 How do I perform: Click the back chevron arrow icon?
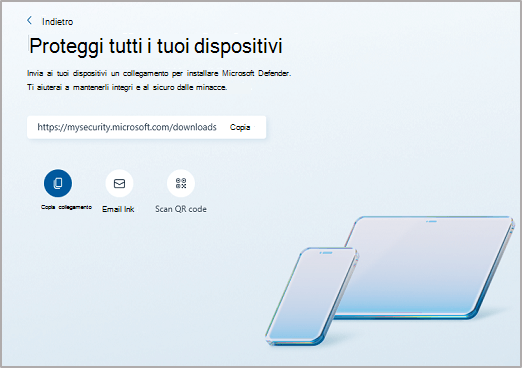pos(29,21)
